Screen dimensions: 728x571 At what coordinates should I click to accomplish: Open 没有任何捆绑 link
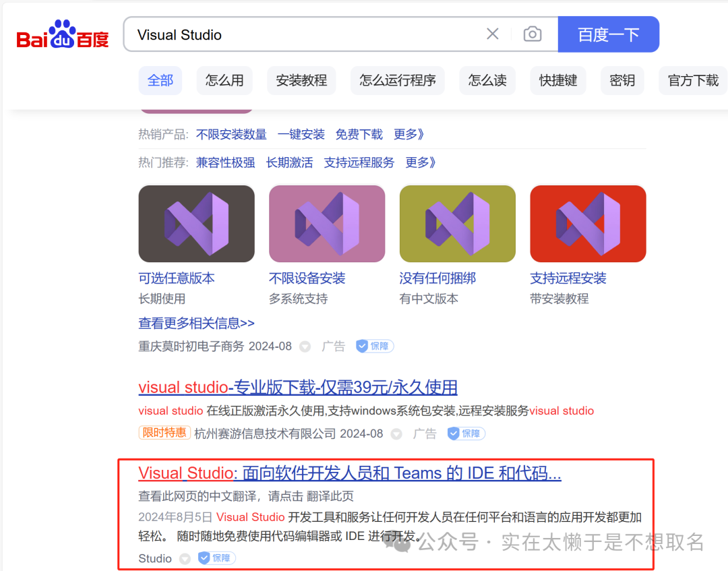pyautogui.click(x=437, y=278)
